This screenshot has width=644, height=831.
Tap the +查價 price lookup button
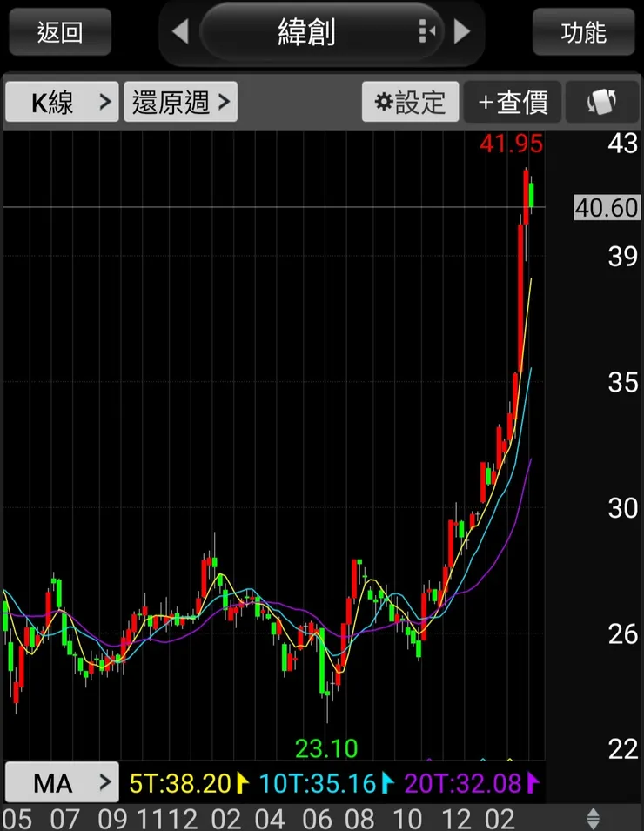click(513, 102)
